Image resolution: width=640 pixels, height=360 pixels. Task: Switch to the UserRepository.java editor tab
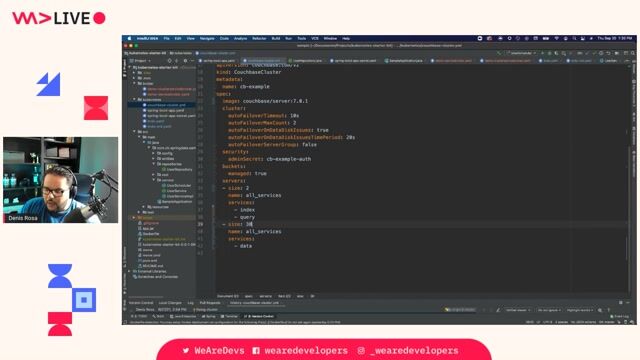click(x=305, y=61)
